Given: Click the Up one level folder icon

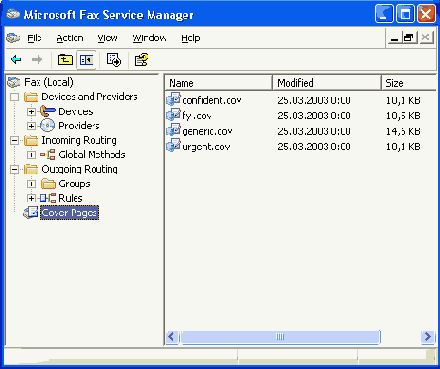Looking at the screenshot, I should coord(65,60).
